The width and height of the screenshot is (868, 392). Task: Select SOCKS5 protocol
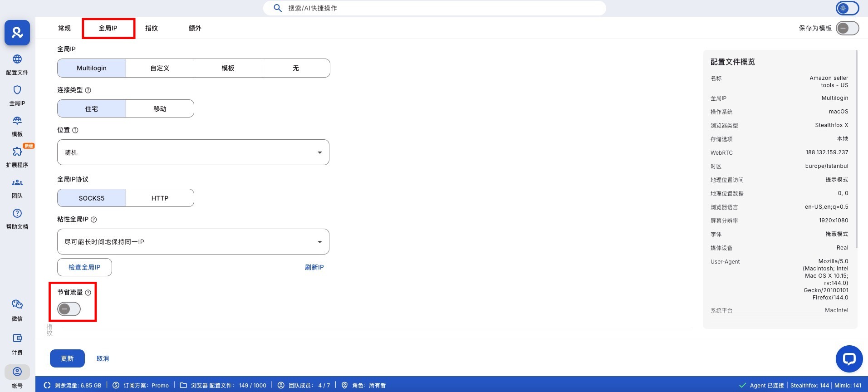point(92,198)
